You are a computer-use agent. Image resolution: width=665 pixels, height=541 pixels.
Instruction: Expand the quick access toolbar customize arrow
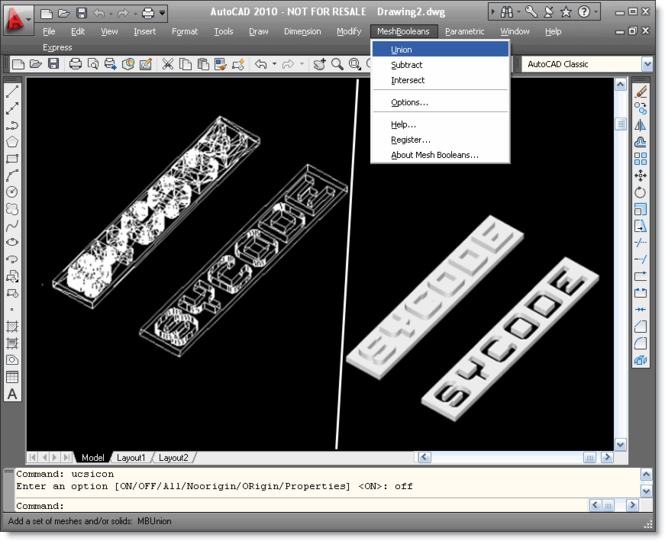click(162, 13)
